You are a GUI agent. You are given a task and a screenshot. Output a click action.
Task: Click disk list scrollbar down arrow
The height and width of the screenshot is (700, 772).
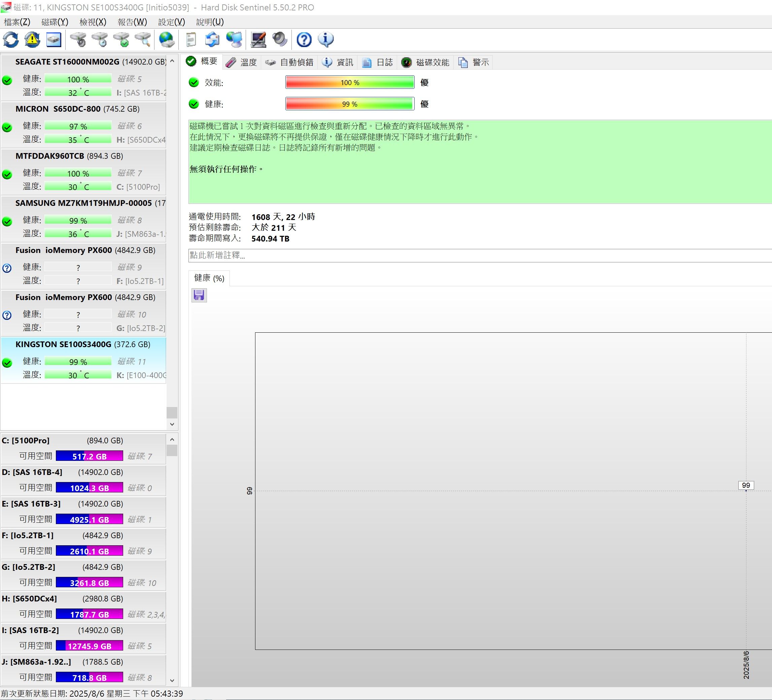coord(172,424)
